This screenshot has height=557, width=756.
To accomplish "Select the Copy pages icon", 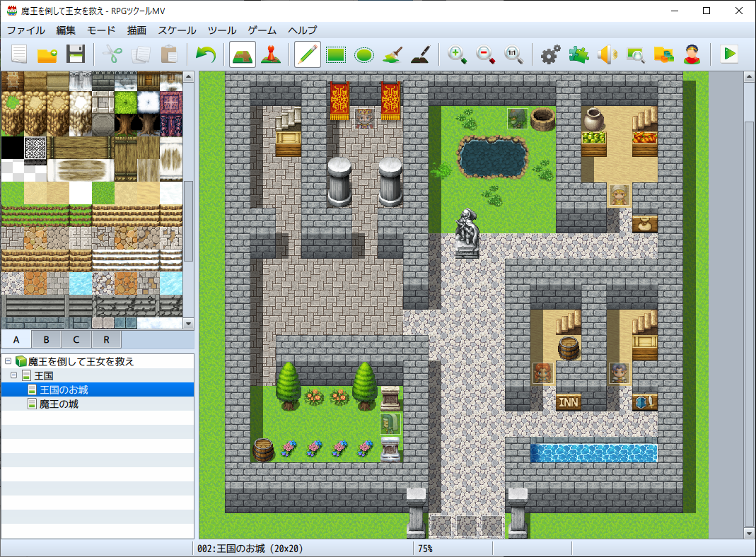I will pos(141,54).
